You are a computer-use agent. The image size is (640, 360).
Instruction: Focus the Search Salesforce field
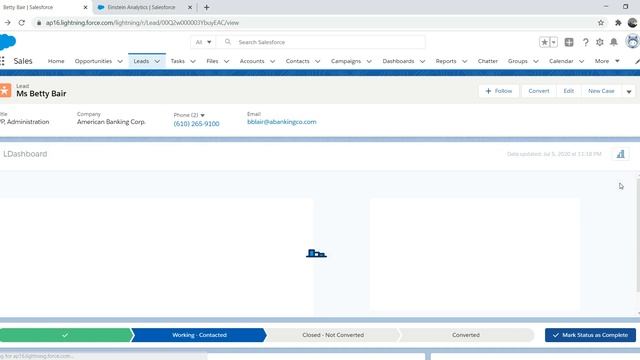tap(320, 42)
